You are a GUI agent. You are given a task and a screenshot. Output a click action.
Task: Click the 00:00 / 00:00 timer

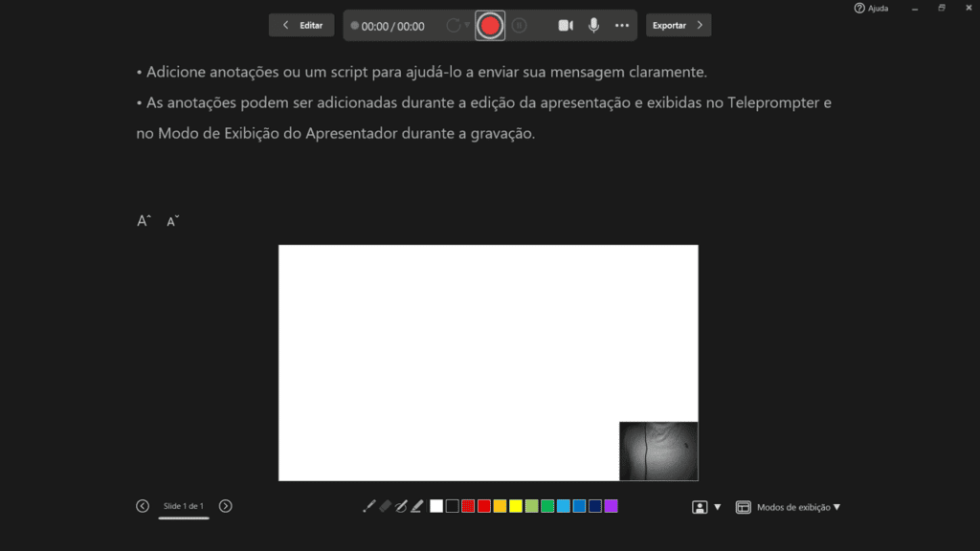(x=392, y=26)
